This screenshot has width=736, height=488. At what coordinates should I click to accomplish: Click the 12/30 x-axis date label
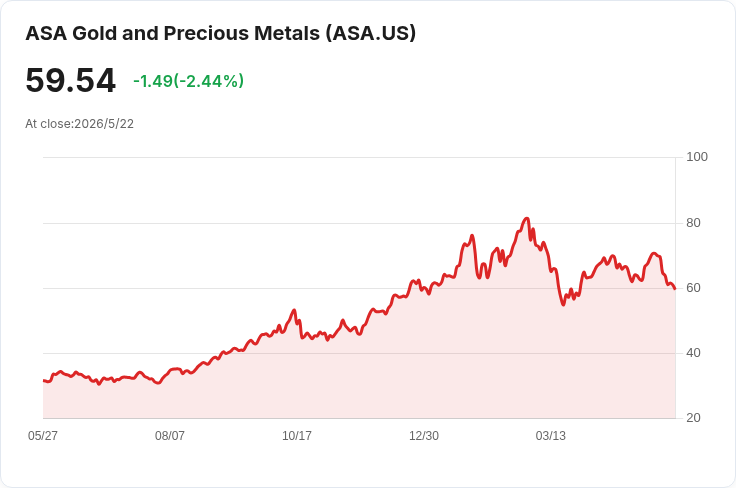(x=424, y=435)
